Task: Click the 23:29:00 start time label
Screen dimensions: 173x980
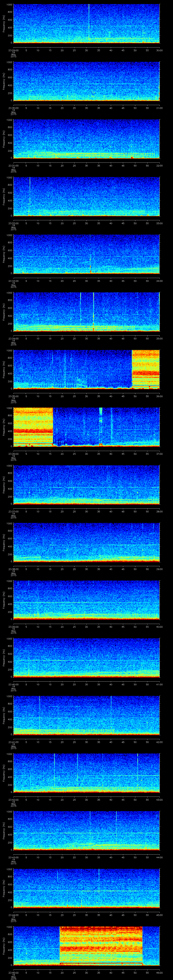Action: click(x=13, y=50)
